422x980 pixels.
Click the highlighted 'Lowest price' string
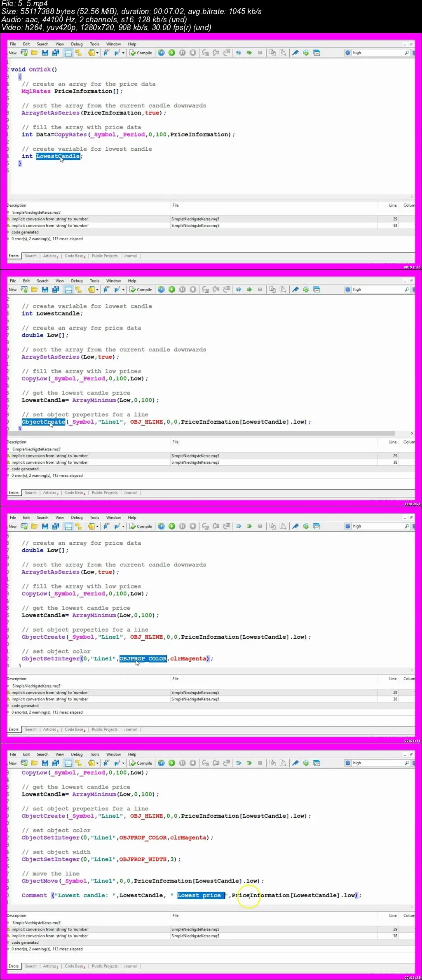coord(201,896)
